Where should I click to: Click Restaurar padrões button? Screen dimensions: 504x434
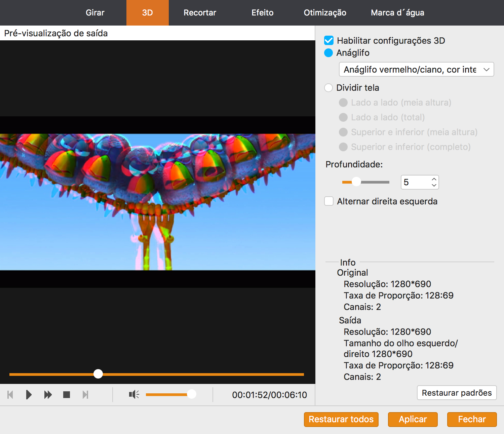click(457, 393)
